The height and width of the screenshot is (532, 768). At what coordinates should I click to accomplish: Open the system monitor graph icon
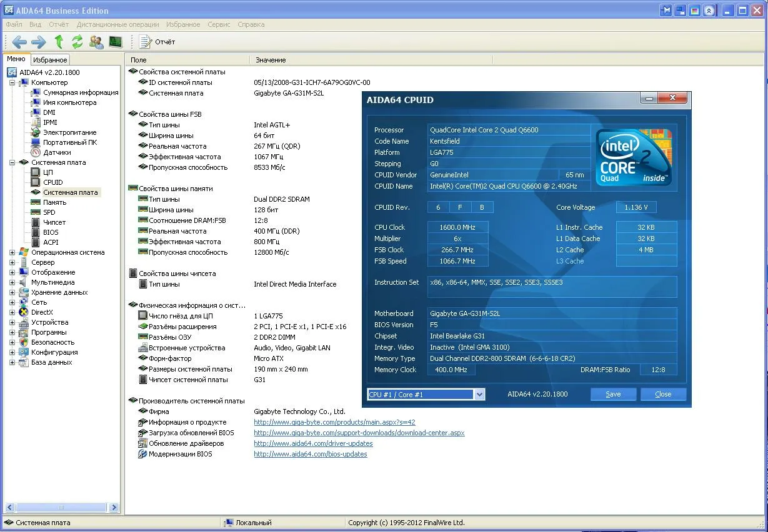[x=116, y=42]
